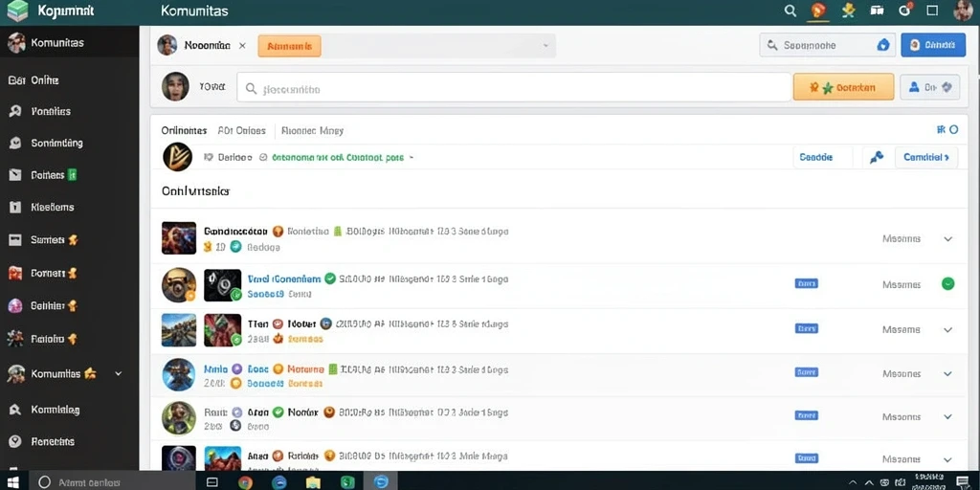Close the chip with the x beside avatar
The height and width of the screenshot is (490, 980).
[x=242, y=46]
